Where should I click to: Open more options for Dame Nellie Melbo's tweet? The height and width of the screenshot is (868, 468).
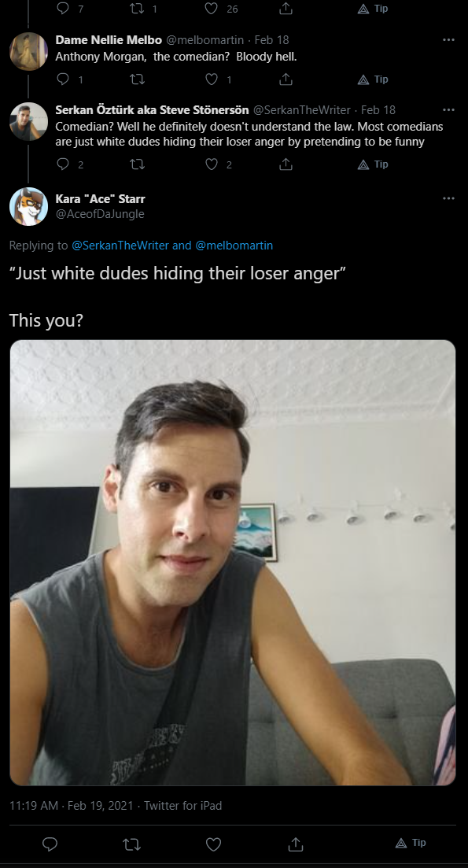coord(448,40)
